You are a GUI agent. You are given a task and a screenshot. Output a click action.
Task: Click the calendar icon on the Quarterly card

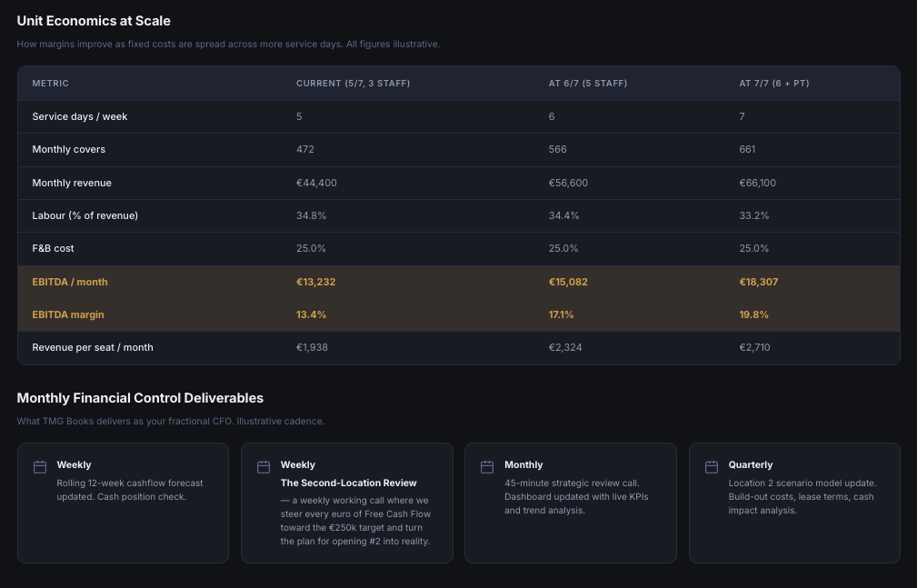[x=711, y=467]
